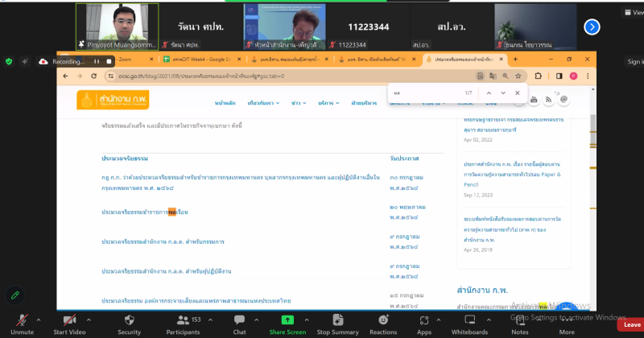This screenshot has width=644, height=338.
Task: Pause the cloud recording
Action: [97, 62]
